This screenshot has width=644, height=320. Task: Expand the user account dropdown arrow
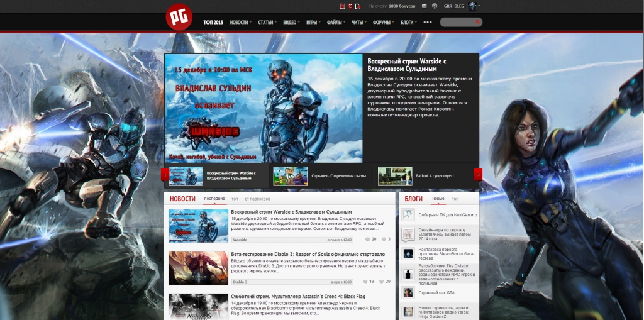[479, 6]
